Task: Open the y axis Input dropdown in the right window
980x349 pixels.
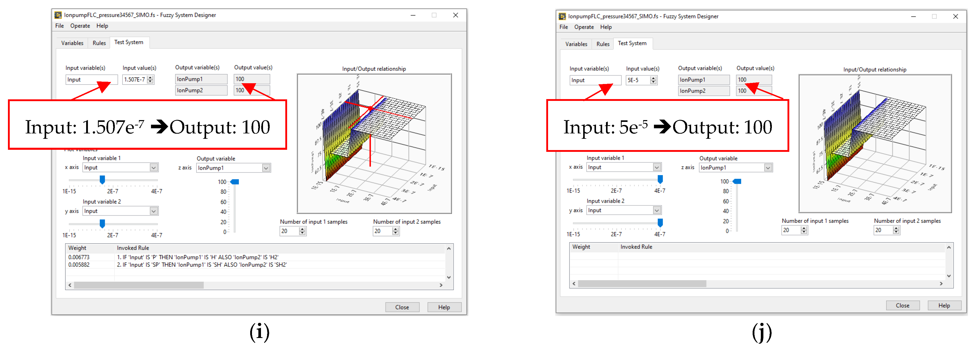Action: 657,210
